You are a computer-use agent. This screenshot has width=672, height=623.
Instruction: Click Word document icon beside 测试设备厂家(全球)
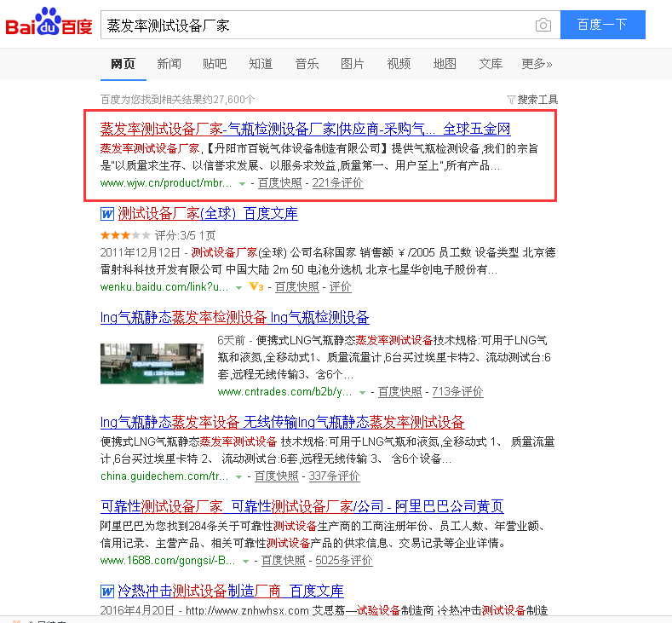(107, 214)
